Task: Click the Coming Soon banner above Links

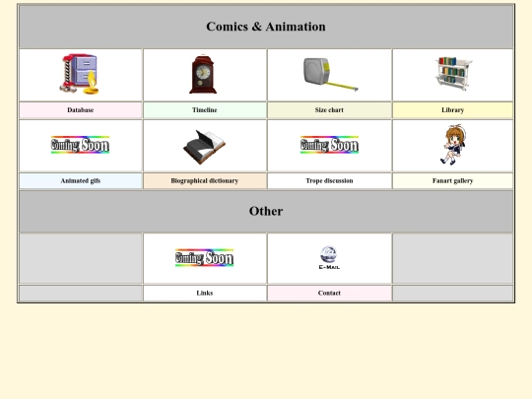Action: coord(205,258)
